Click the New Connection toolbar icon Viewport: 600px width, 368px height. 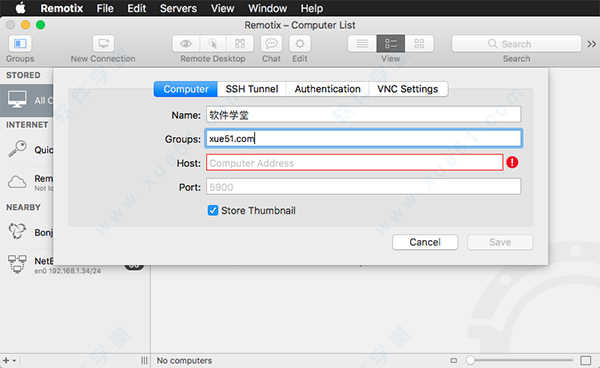tap(103, 44)
